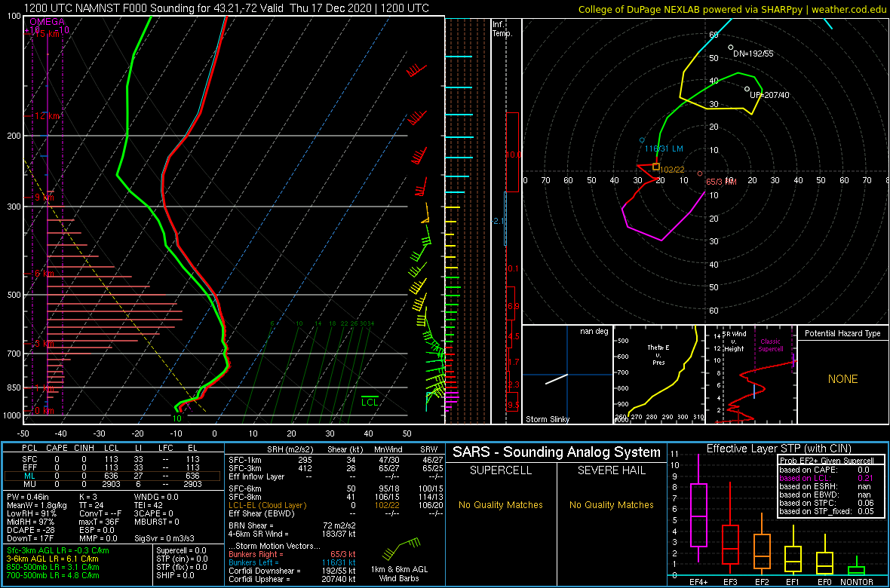Click the Corfidi Downshear line
890x588 pixels.
291,571
